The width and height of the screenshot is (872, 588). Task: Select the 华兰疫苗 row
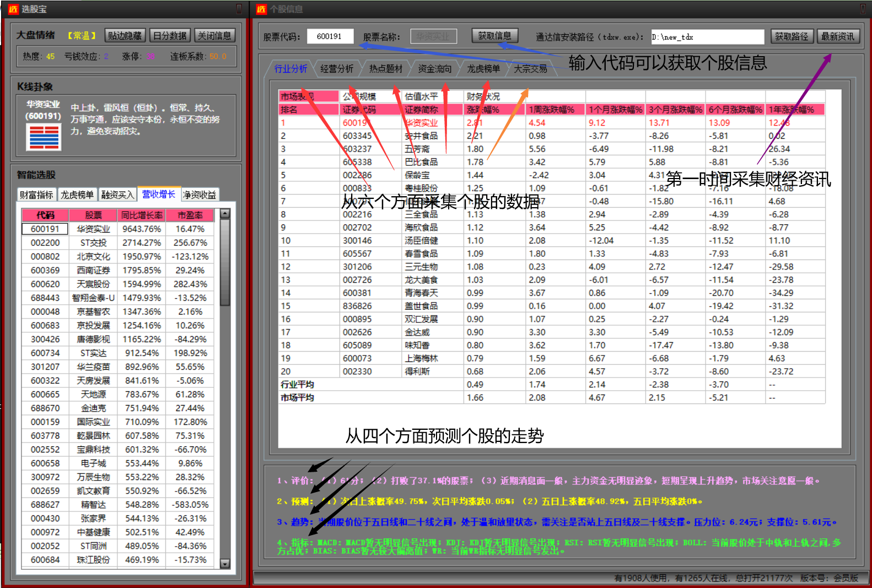pos(118,366)
